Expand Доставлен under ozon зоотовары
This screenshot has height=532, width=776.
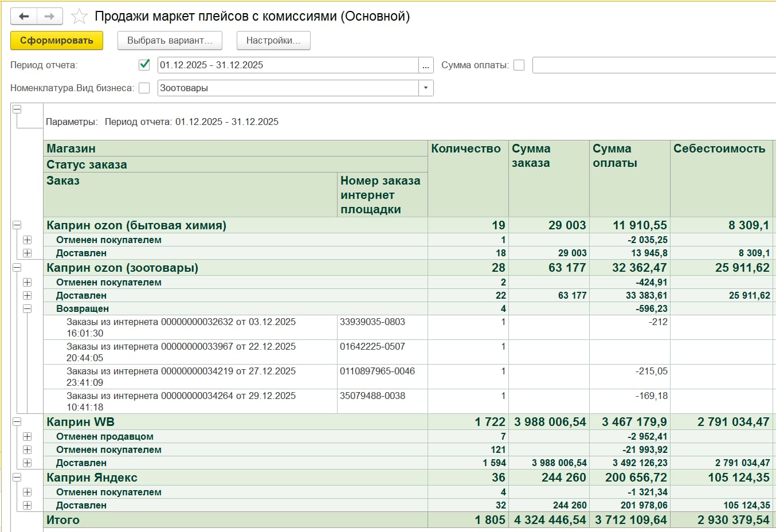coord(27,296)
